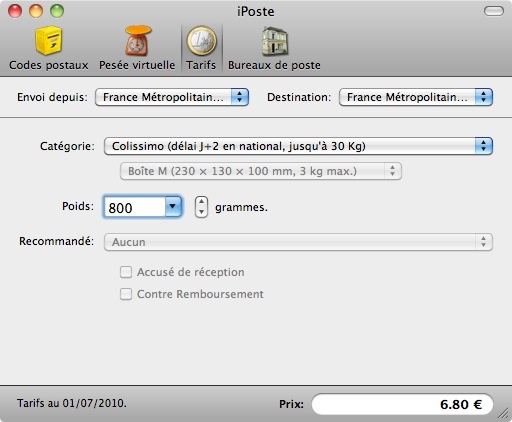Click the 'Destination:' label
Screen dimensions: 512x422
click(299, 97)
